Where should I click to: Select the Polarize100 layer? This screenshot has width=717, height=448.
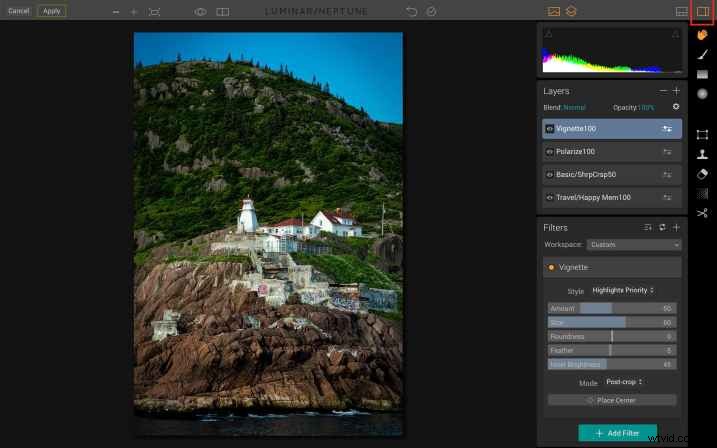click(612, 152)
